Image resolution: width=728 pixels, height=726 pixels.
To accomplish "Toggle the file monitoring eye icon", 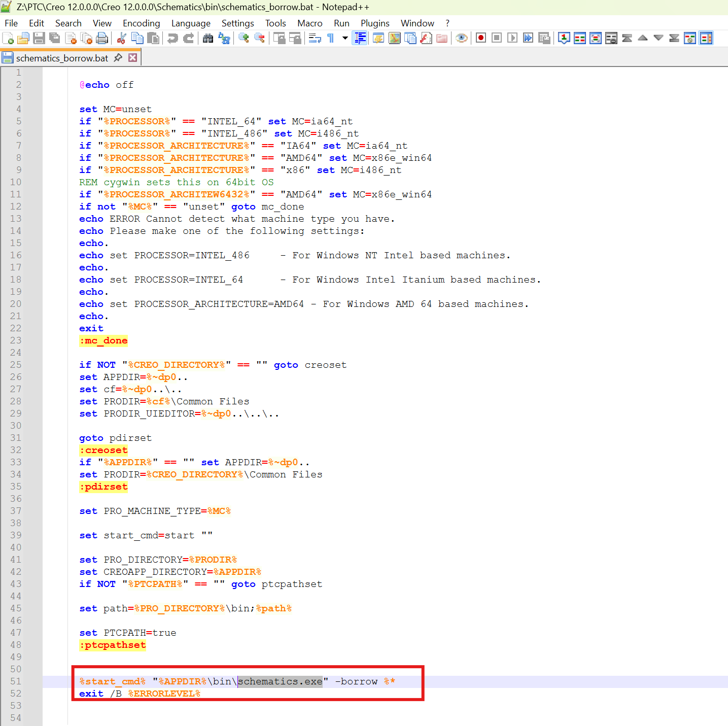I will pos(461,38).
